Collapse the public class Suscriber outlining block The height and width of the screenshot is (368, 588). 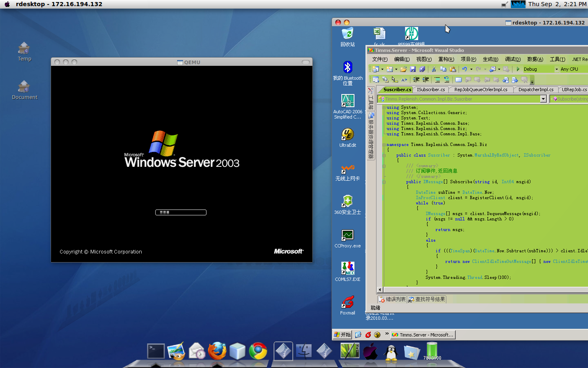(384, 155)
